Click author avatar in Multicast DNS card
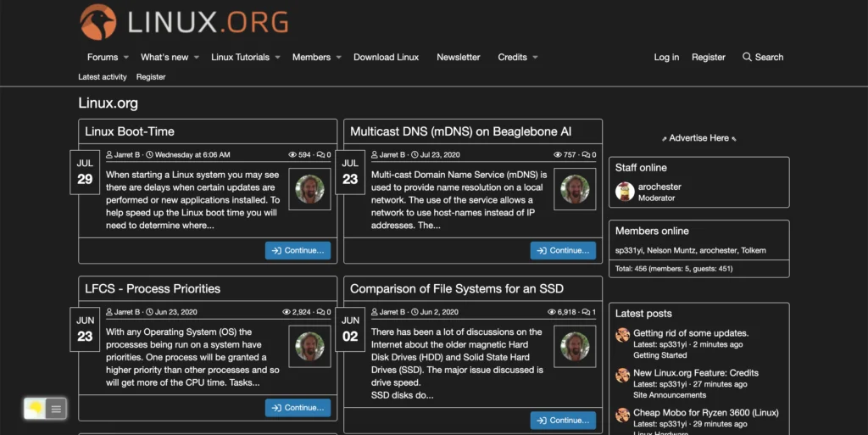Screen dimensions: 868x435 tap(575, 189)
